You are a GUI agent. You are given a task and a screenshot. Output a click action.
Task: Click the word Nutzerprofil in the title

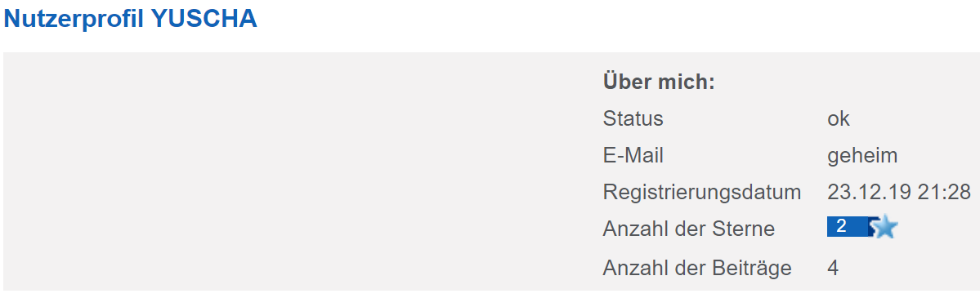pyautogui.click(x=74, y=19)
